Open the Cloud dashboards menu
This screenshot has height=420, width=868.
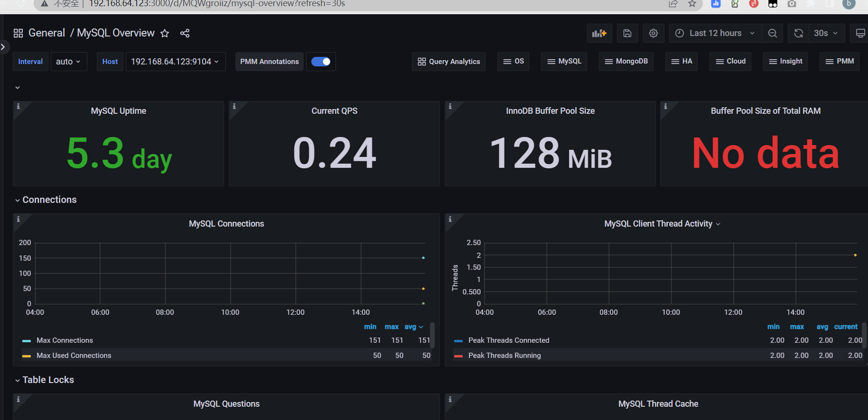pyautogui.click(x=730, y=62)
